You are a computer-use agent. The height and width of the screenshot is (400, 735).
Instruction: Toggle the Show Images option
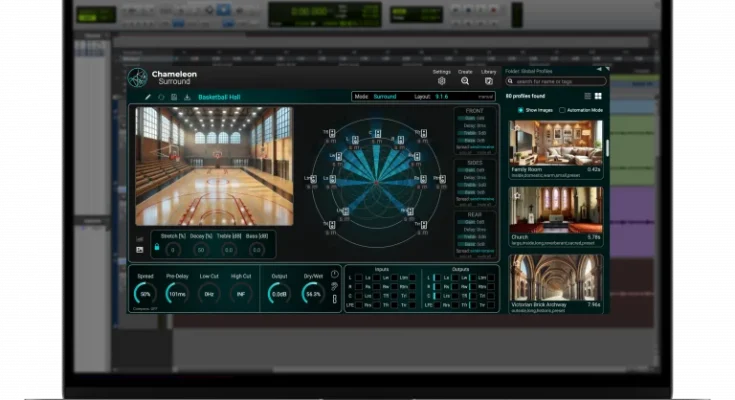click(521, 110)
